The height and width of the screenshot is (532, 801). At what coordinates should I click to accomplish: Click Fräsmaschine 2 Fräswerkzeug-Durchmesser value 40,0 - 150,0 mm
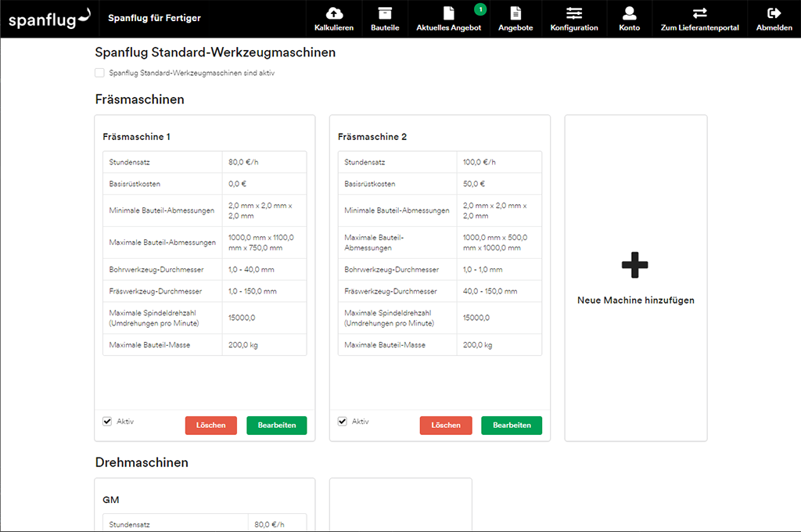click(490, 291)
